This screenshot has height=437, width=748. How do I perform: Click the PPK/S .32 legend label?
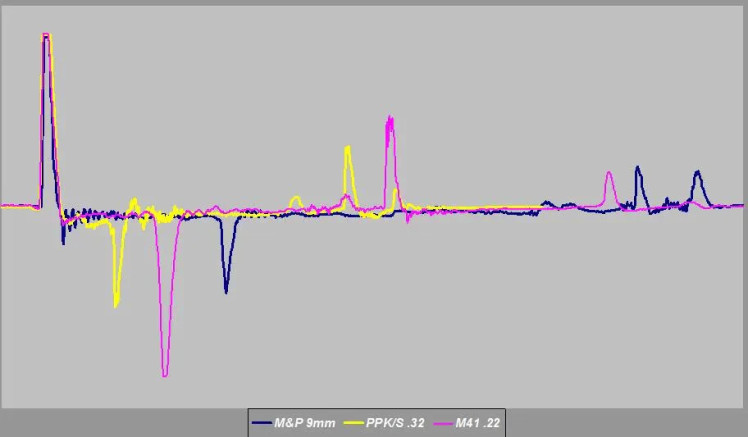395,423
